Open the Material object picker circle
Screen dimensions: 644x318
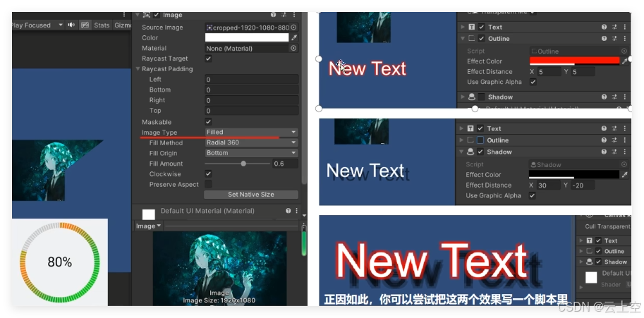tap(293, 48)
